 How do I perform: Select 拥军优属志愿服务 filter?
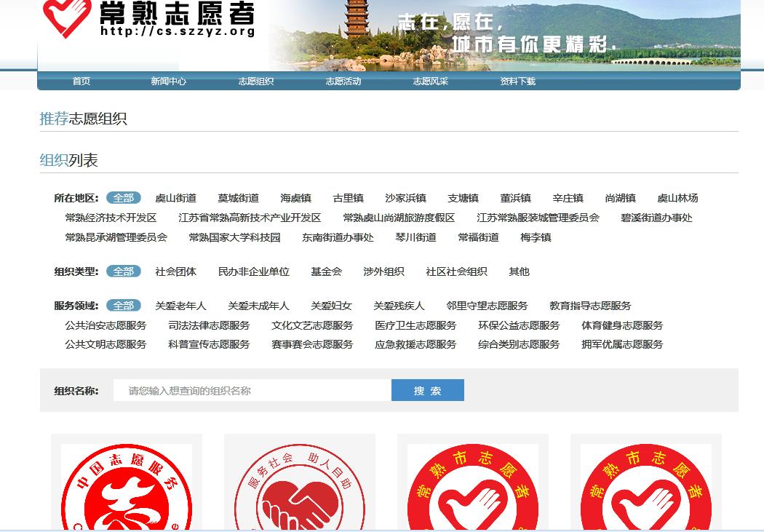pos(622,344)
